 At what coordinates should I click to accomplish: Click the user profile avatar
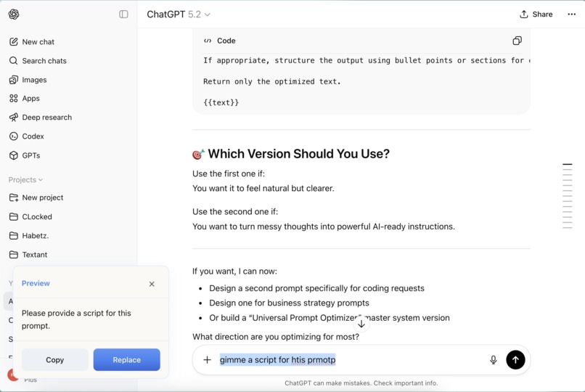[12, 375]
